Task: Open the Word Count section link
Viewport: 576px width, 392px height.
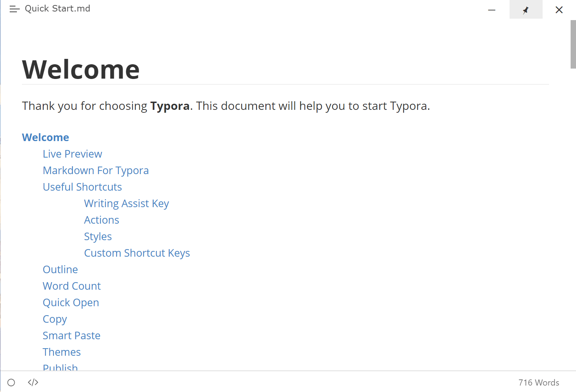Action: (x=71, y=286)
